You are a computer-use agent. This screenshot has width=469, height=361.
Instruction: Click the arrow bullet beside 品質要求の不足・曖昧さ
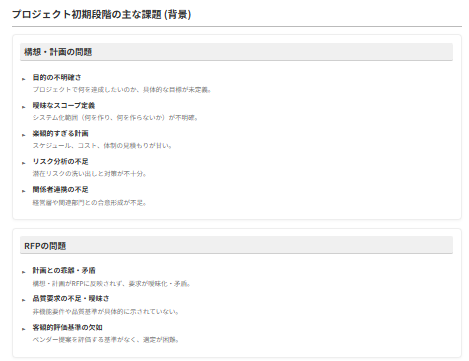(x=24, y=300)
